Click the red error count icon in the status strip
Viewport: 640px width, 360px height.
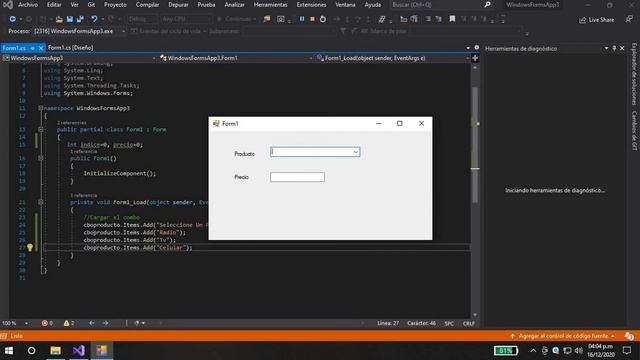point(44,323)
